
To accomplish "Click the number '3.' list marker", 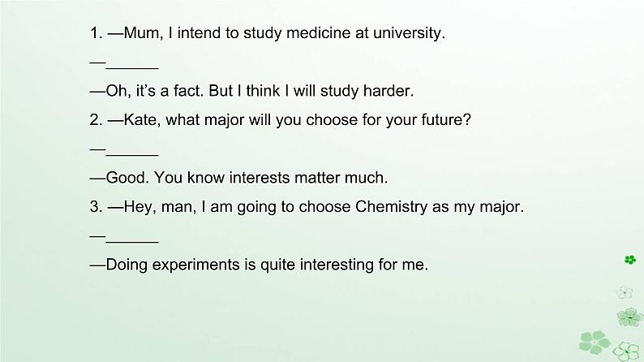I will (96, 206).
